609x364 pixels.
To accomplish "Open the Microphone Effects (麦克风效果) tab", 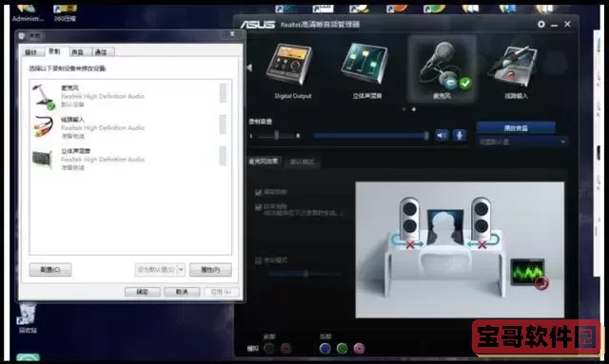I will (x=264, y=161).
